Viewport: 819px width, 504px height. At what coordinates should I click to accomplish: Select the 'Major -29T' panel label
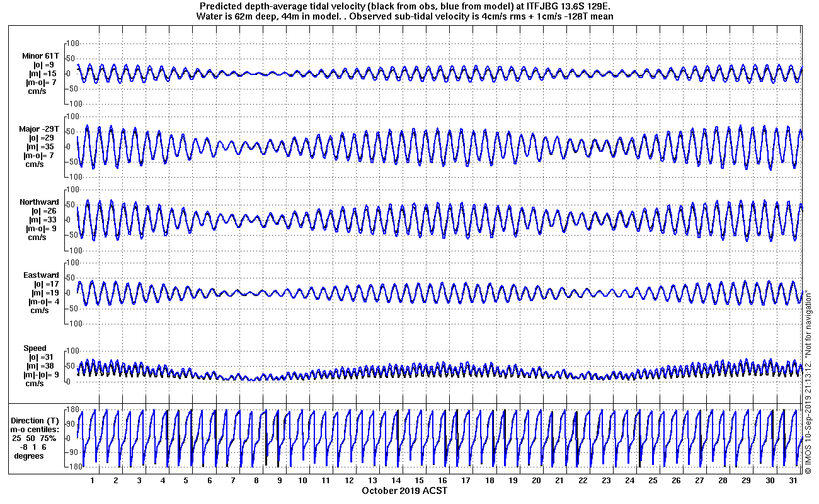(x=39, y=129)
